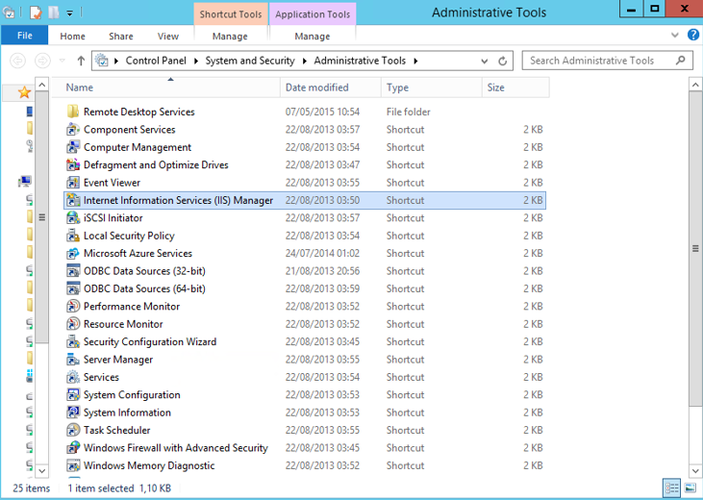
Task: Click the search magnifier icon
Action: pyautogui.click(x=681, y=60)
